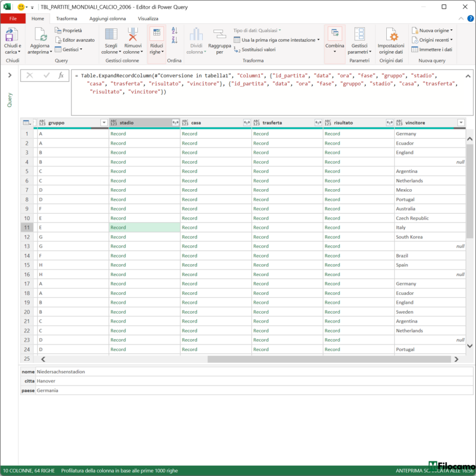Click Immettere i dati
This screenshot has height=476, width=476.
432,49
